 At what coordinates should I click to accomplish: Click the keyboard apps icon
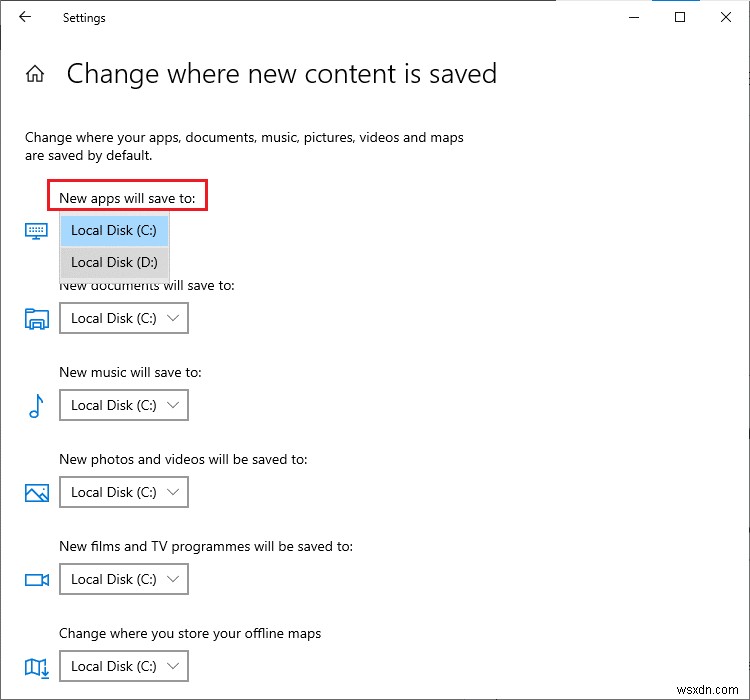coord(36,231)
